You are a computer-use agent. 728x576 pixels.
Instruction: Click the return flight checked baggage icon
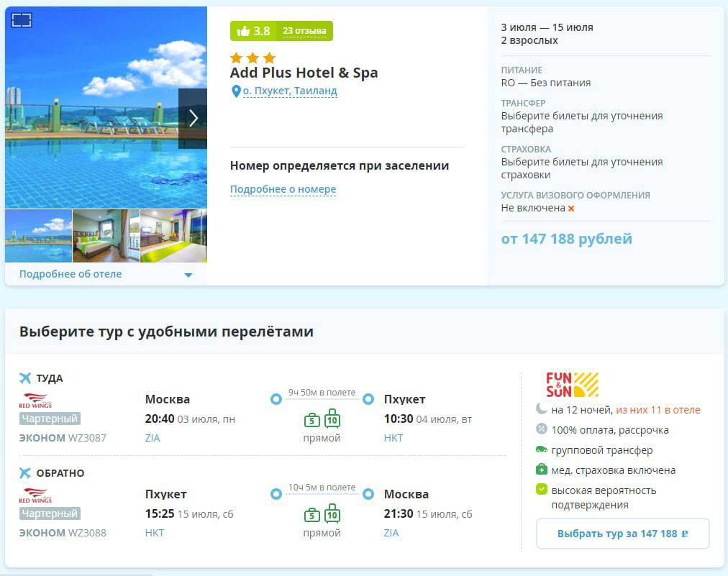click(x=332, y=513)
